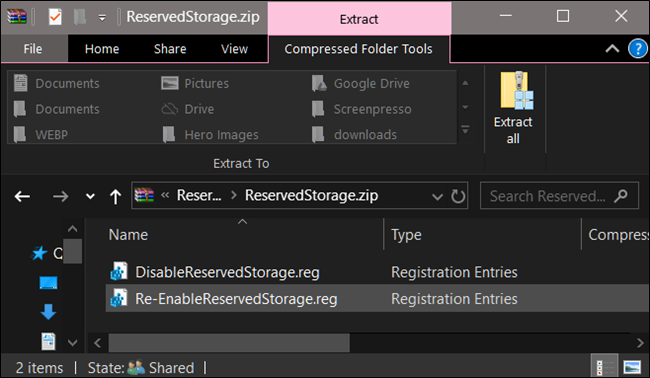The image size is (650, 378).
Task: Click the Re-EnableReservedStorage.reg registry icon
Action: pyautogui.click(x=119, y=298)
